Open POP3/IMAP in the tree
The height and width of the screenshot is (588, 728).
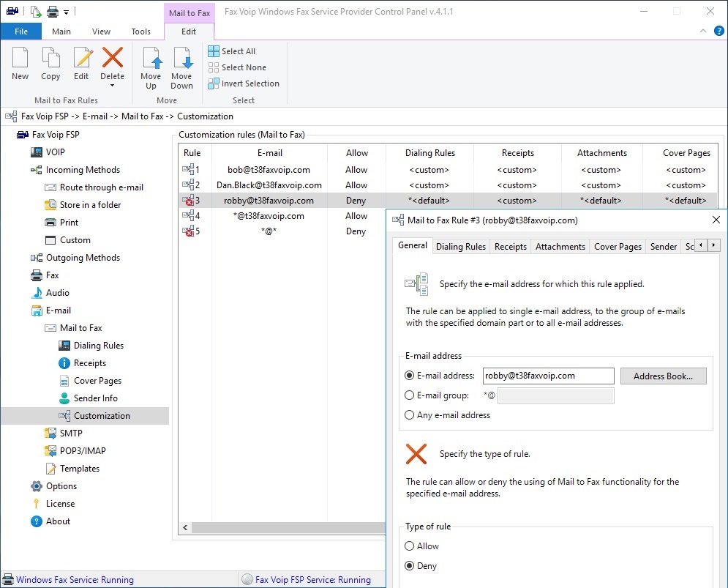click(x=75, y=451)
